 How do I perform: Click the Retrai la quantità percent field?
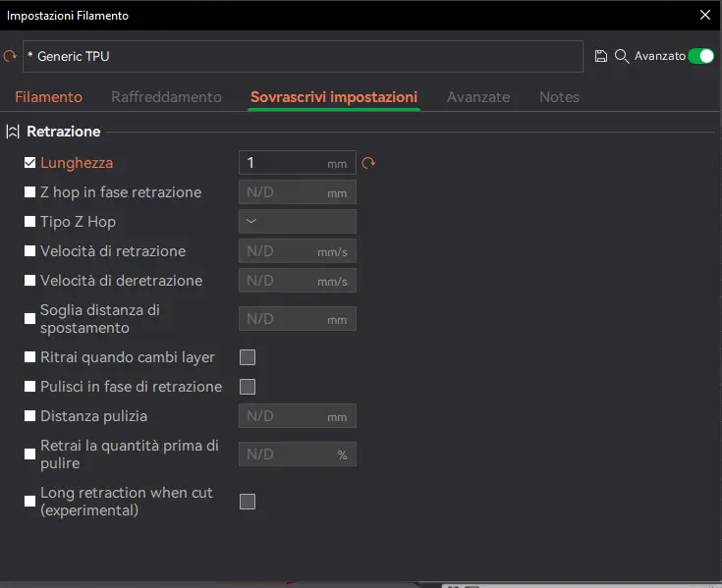coord(298,454)
